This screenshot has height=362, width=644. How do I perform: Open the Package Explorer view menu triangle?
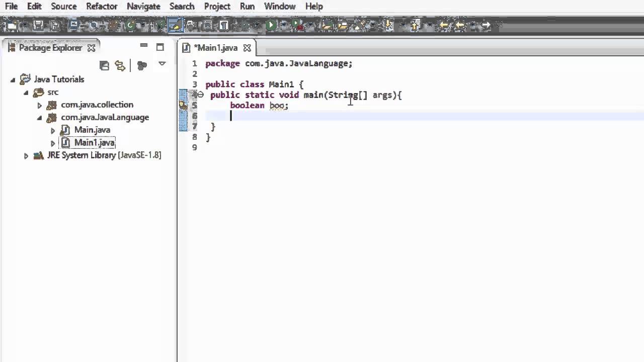click(162, 64)
